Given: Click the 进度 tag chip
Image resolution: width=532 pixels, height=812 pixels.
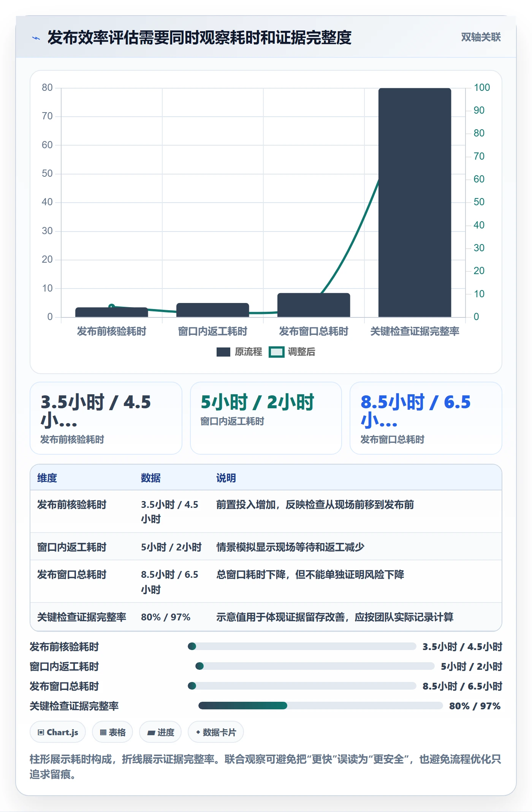Looking at the screenshot, I should click(x=160, y=732).
